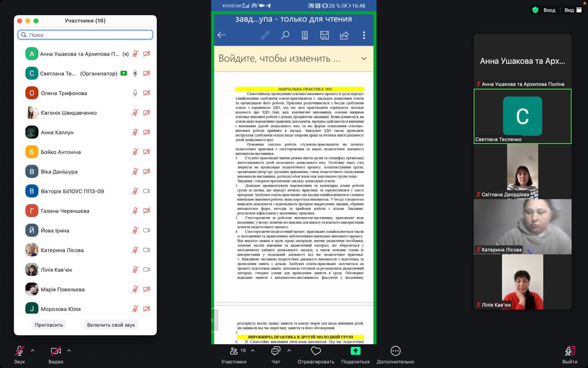Click the Leave meeting icon
Viewport: 588px width, 368px height.
[x=570, y=351]
